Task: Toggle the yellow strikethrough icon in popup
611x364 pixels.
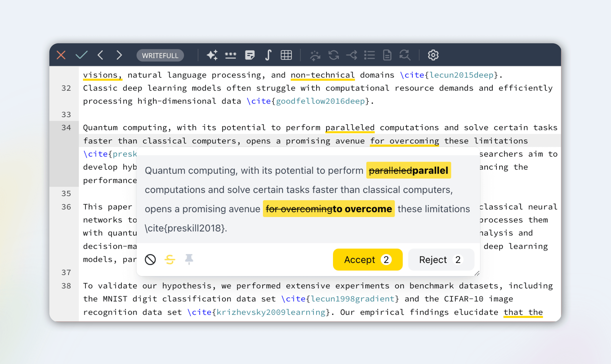Action: point(170,259)
